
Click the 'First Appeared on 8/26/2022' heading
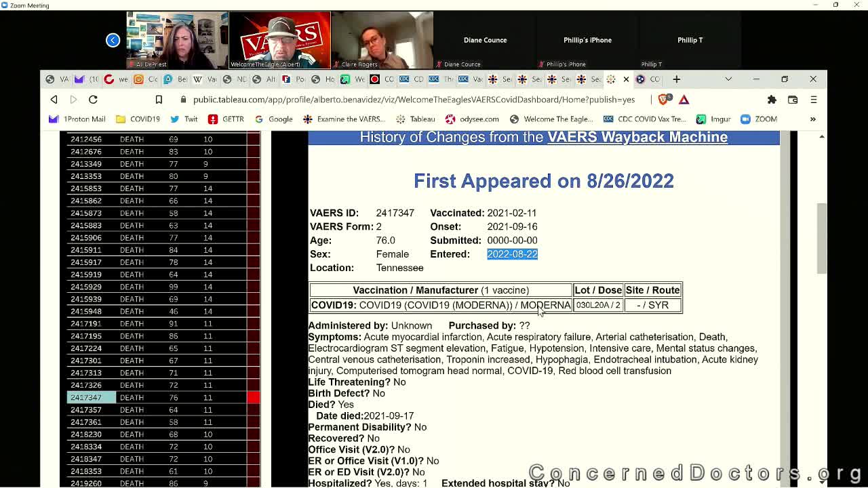point(544,181)
